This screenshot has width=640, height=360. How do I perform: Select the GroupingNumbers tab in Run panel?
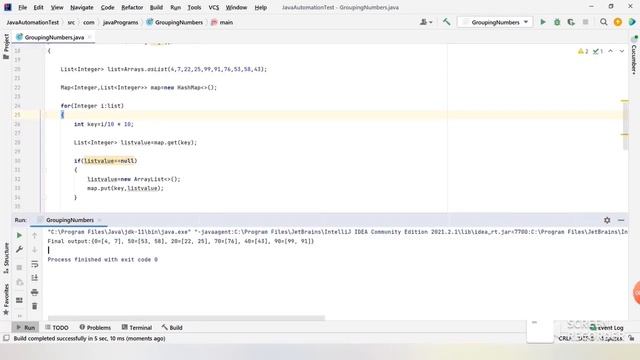point(70,220)
